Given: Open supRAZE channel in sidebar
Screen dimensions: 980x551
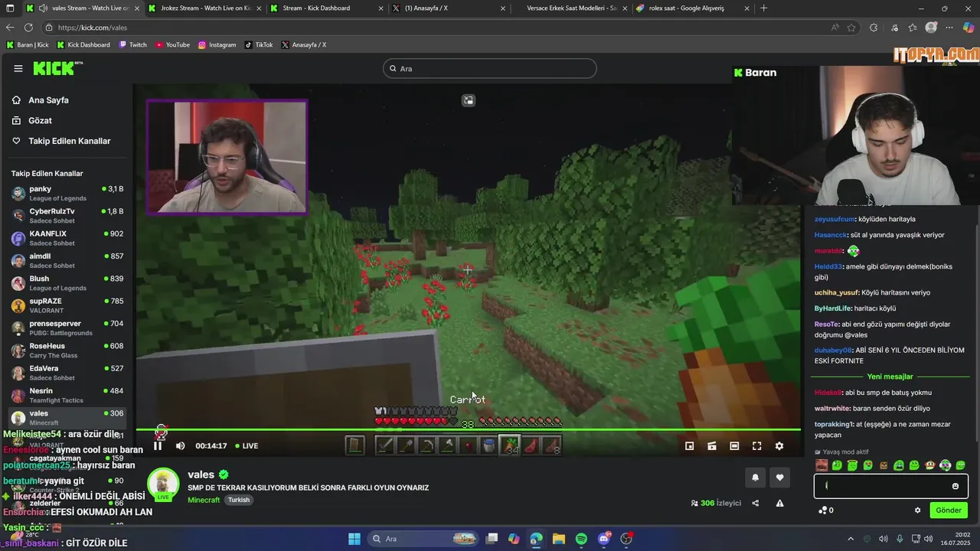Looking at the screenshot, I should (x=67, y=305).
